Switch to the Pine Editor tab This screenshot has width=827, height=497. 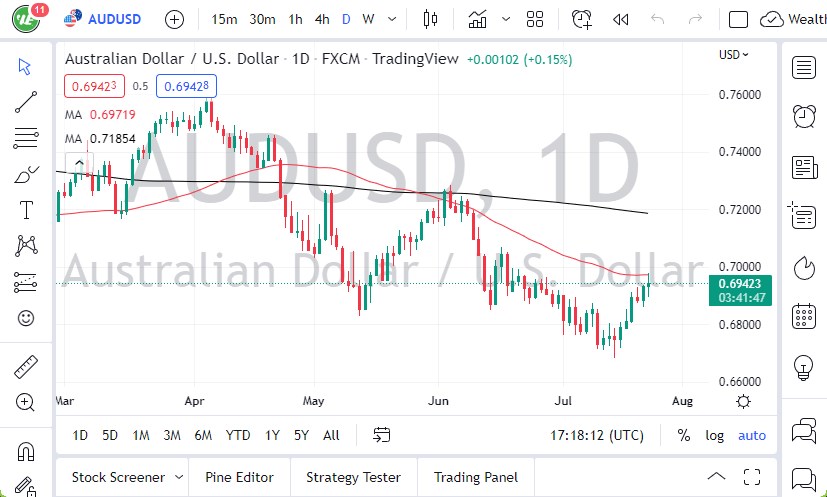tap(239, 477)
